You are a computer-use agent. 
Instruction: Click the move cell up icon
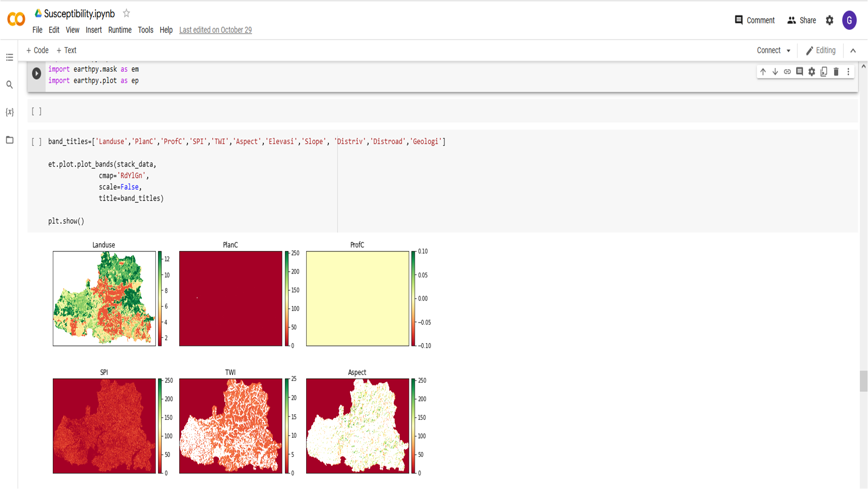pos(763,71)
